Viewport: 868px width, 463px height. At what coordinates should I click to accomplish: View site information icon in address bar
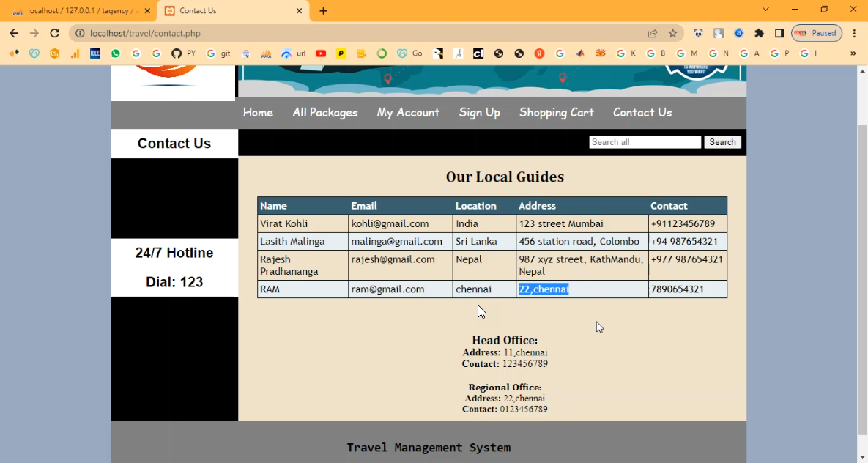point(81,33)
